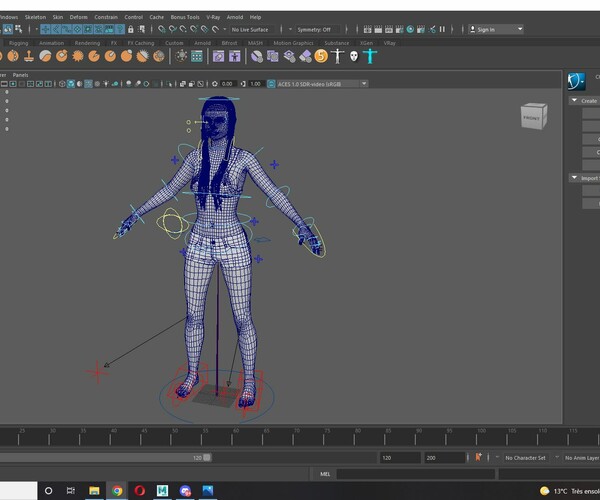Click the first button under Import section
The width and height of the screenshot is (600, 500).
(591, 191)
